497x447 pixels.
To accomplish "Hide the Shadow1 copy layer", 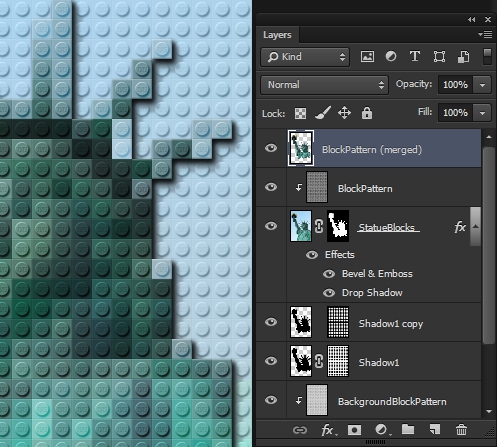I will pyautogui.click(x=271, y=322).
